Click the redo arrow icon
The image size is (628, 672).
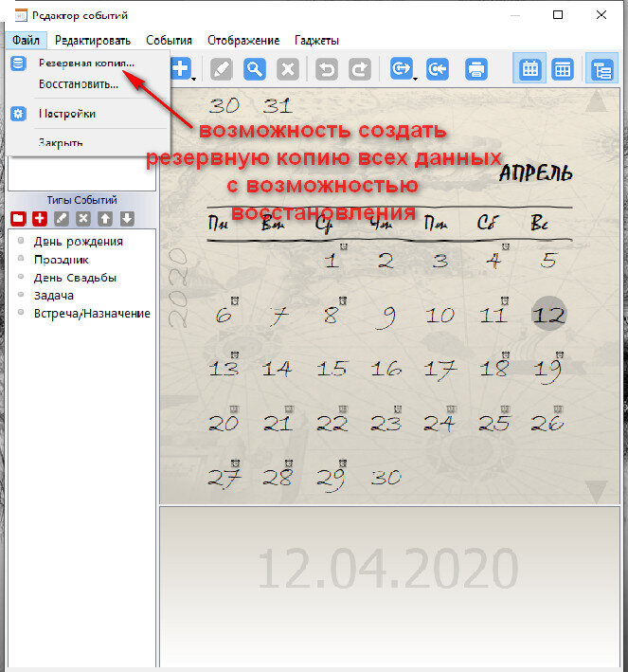click(360, 69)
